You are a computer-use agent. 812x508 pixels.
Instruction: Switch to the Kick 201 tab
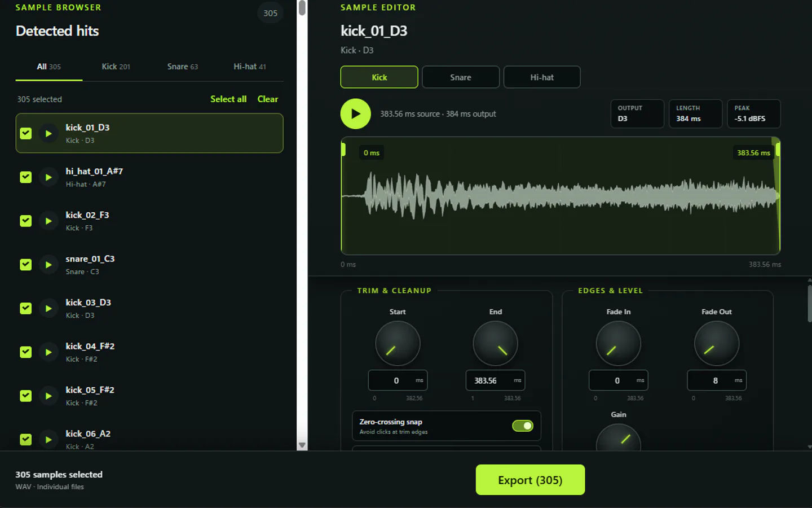[116, 67]
